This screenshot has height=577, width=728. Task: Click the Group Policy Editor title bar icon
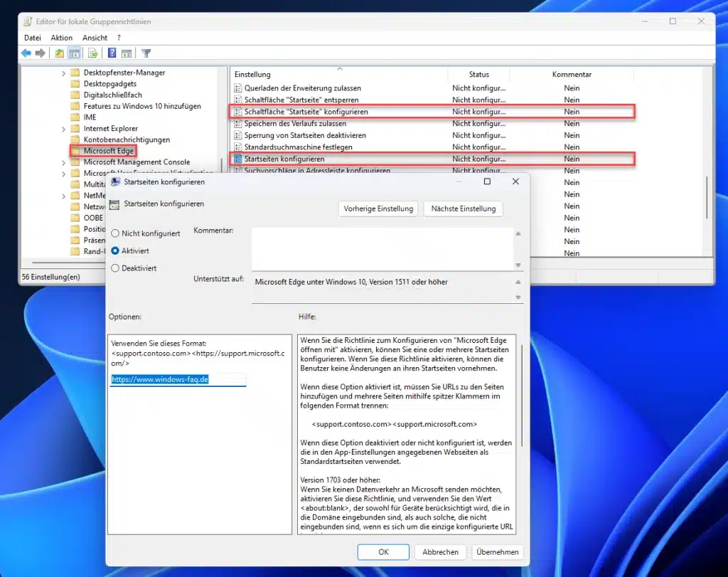28,21
